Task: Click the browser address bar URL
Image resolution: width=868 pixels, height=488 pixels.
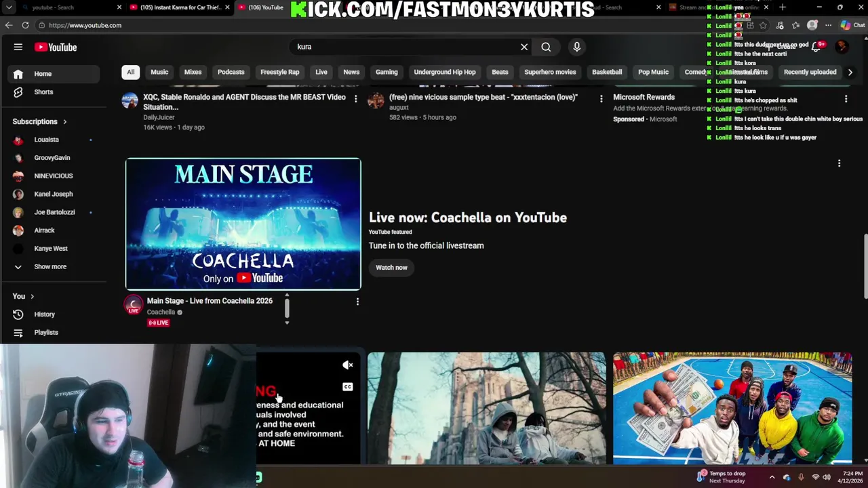Action: coord(85,25)
